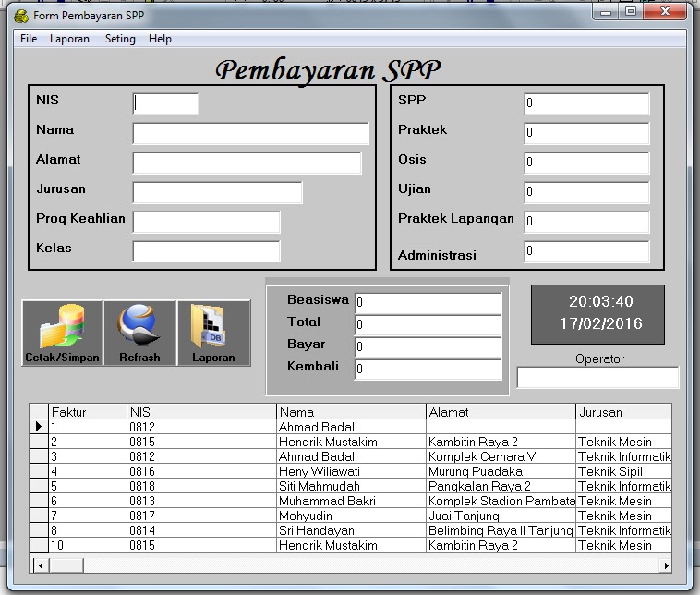Viewport: 700px width, 595px height.
Task: Click the Laporan folder icon button
Action: click(x=214, y=334)
